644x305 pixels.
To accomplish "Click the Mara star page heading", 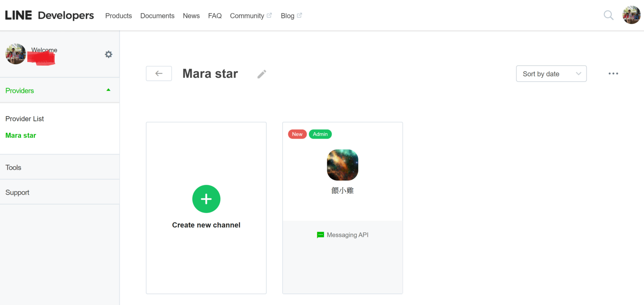I will (x=210, y=74).
